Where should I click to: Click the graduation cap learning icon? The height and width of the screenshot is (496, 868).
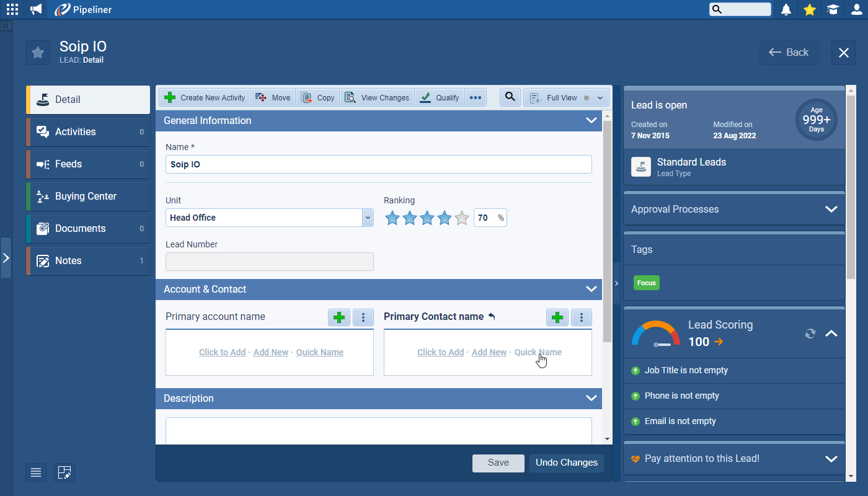point(833,9)
